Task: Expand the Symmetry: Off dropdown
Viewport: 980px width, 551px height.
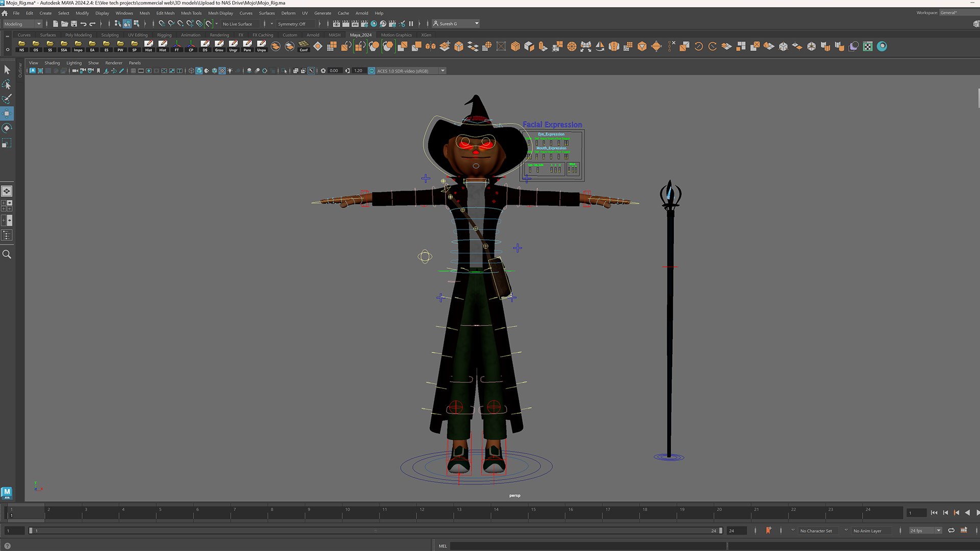Action: [295, 24]
